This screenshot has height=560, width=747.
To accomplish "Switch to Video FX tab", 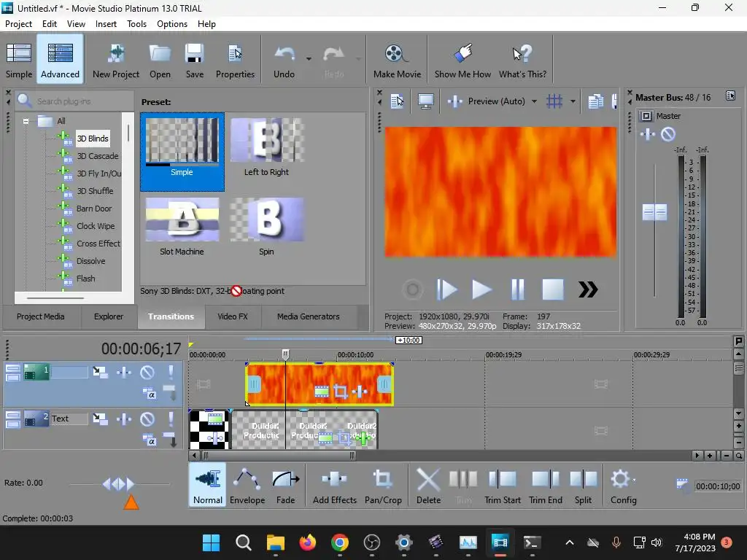I will click(233, 316).
